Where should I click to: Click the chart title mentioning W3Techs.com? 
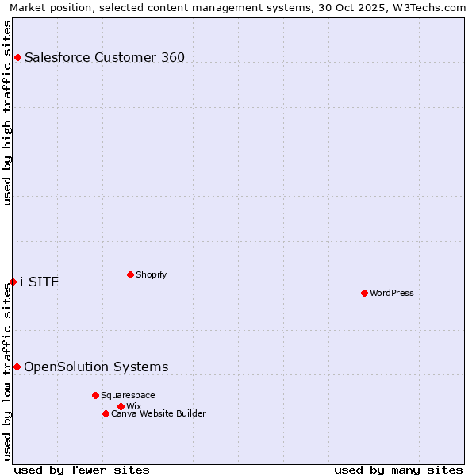point(238,7)
